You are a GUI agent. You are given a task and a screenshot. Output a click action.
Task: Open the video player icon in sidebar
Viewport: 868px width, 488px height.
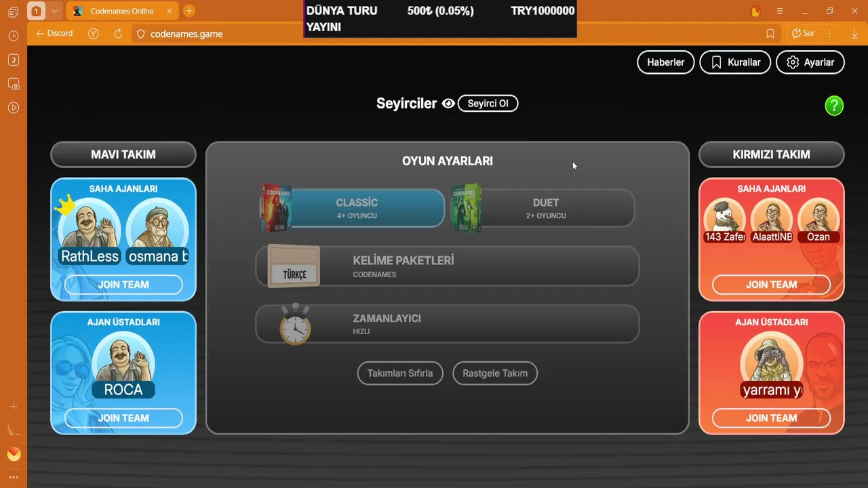click(x=13, y=108)
